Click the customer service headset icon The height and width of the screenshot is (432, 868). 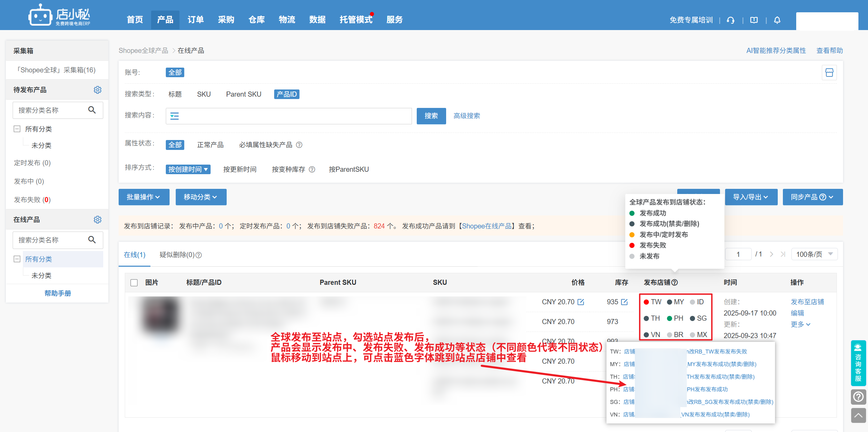click(x=731, y=20)
